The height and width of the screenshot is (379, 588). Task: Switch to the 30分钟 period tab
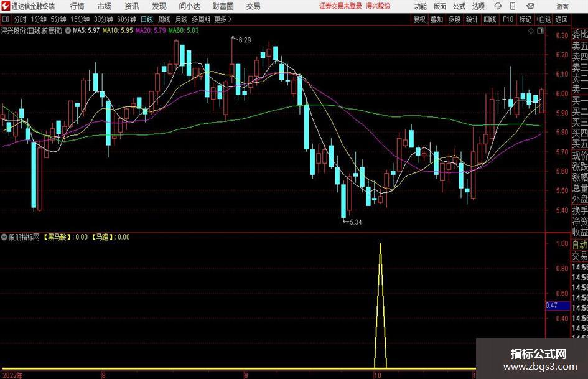103,19
